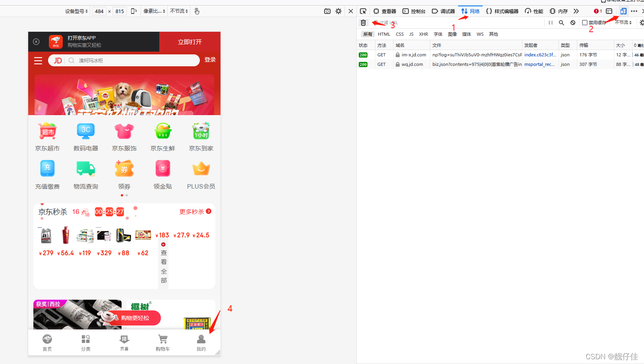Open 购物车 in bottom bar
This screenshot has width=644, height=364.
163,343
